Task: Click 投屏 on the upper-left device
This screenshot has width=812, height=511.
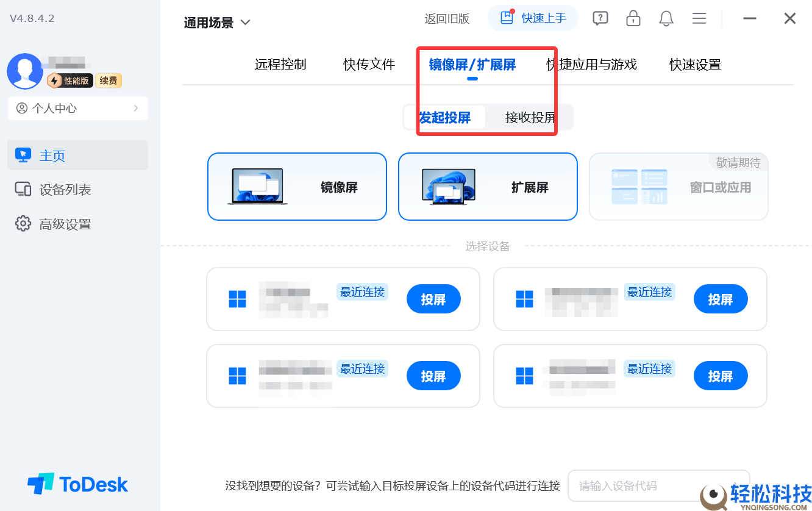Action: click(433, 299)
